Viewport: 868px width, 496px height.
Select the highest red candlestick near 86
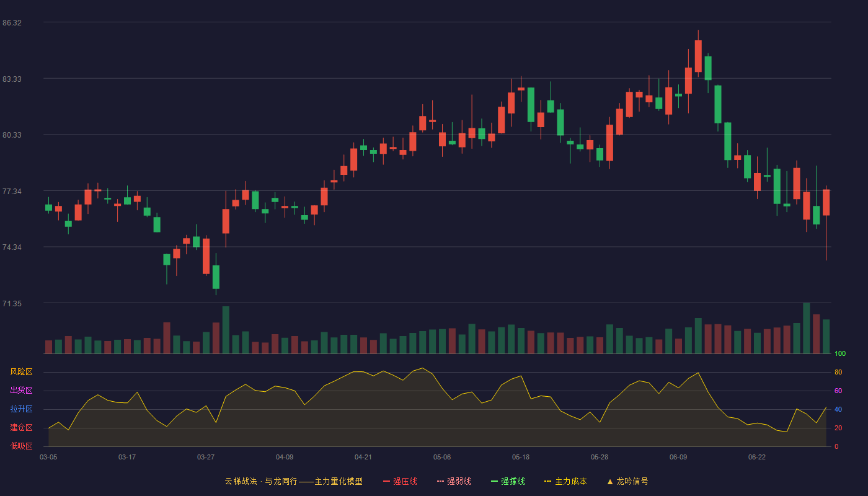pos(698,56)
